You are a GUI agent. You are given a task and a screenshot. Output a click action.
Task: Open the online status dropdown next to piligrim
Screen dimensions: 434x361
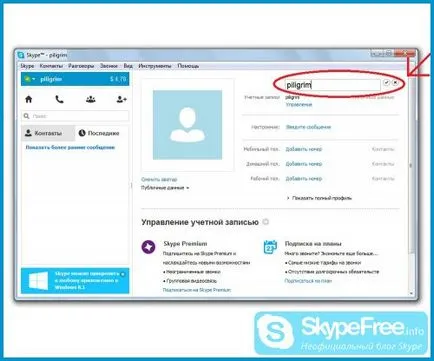(30, 79)
